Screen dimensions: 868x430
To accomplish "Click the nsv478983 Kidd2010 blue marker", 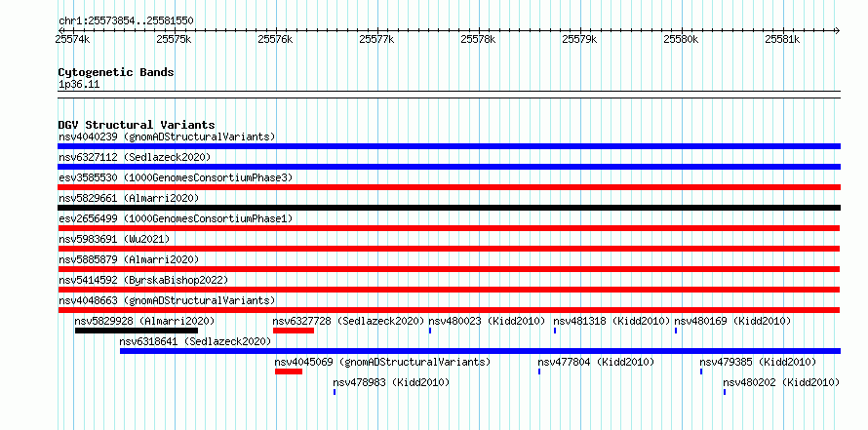I will point(335,392).
